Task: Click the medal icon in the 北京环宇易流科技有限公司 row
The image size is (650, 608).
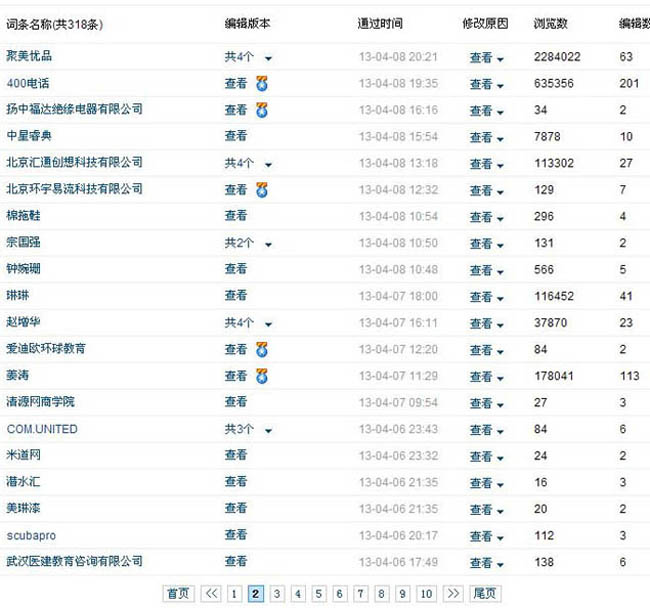Action: 262,189
